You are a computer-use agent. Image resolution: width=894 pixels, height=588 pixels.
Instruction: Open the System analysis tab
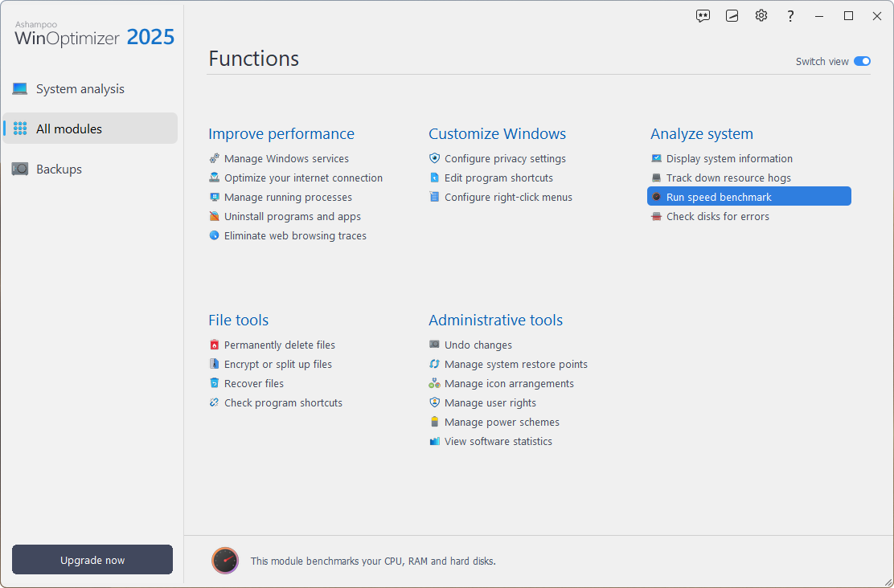click(x=80, y=89)
